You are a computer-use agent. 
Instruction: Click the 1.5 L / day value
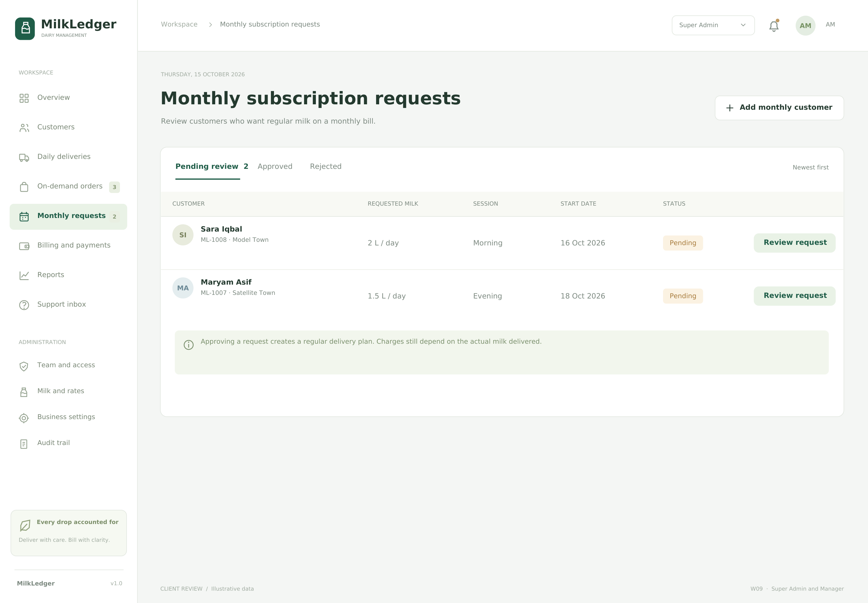(386, 296)
